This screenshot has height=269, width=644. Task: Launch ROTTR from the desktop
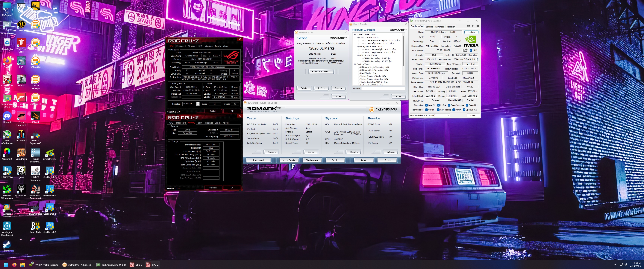click(x=21, y=81)
